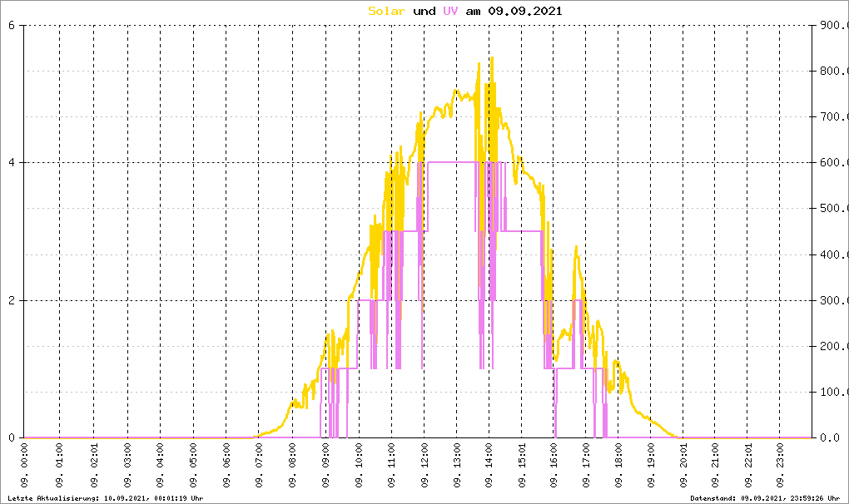Click right axis value 700.0
This screenshot has height=504, width=849.
833,116
